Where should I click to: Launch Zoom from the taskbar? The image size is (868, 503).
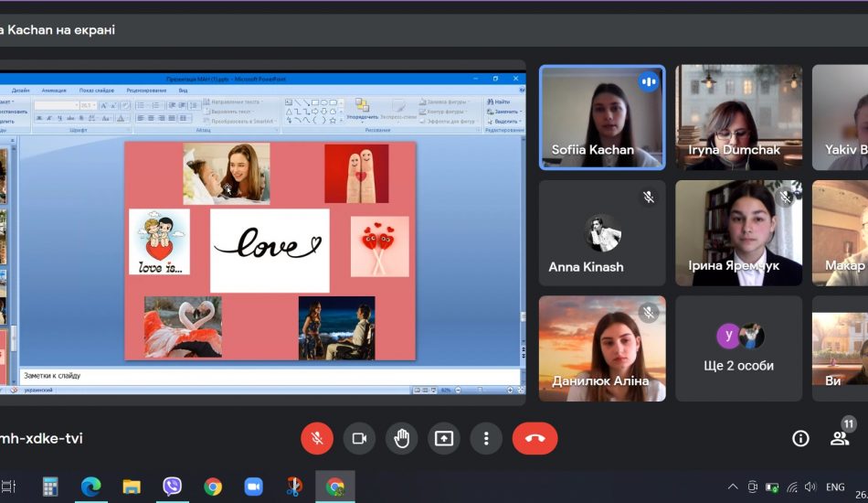253,487
